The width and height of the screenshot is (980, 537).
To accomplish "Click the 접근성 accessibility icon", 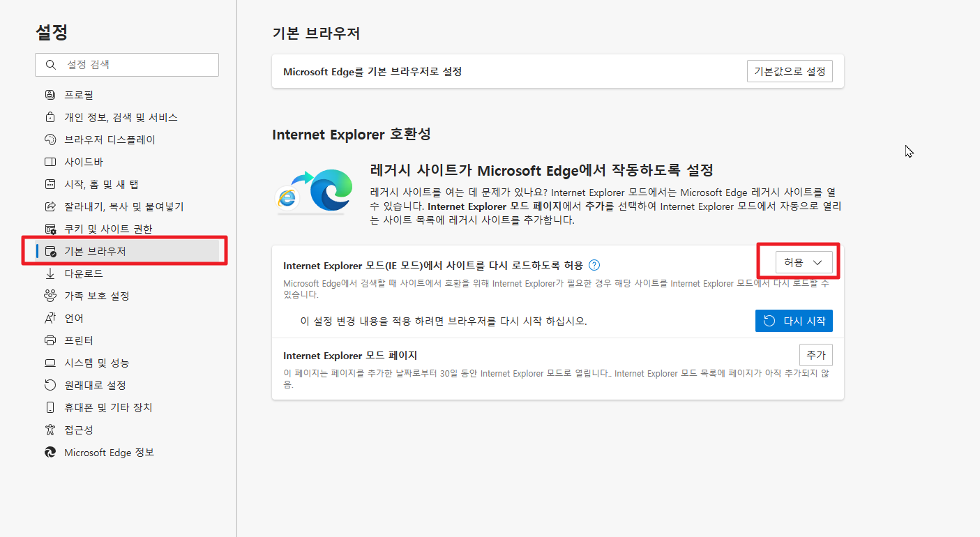I will tap(50, 430).
